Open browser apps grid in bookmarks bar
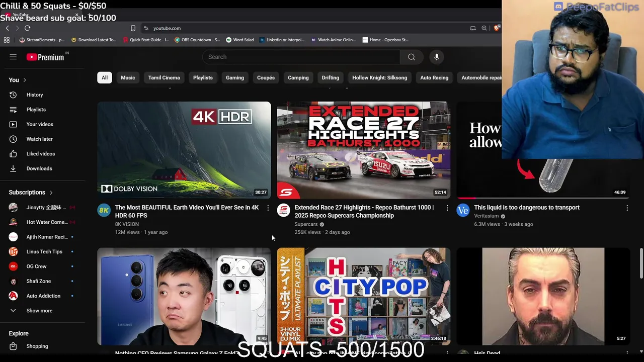644x362 pixels. click(7, 40)
